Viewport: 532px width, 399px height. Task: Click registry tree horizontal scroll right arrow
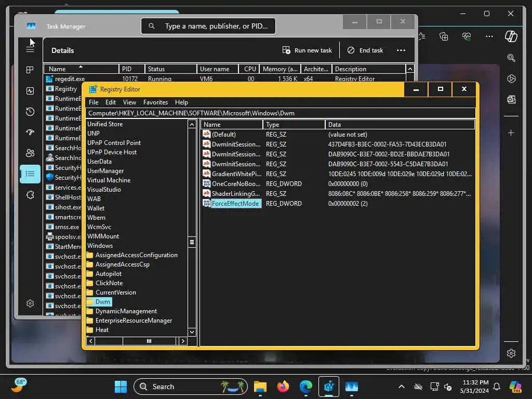(183, 341)
